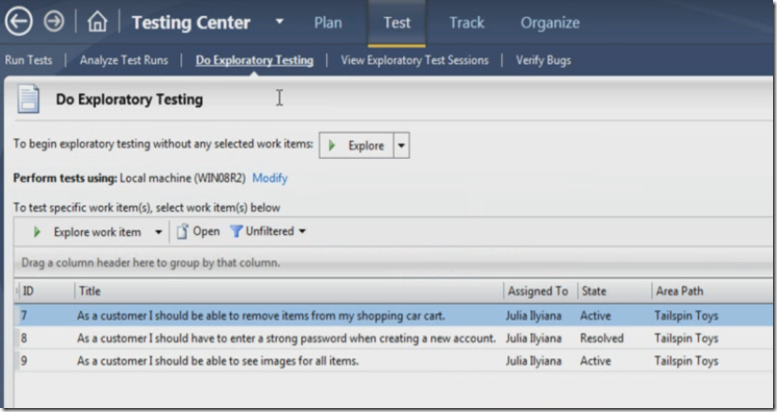This screenshot has width=777, height=412.
Task: Click the Do Exploratory Testing document icon
Action: 28,99
